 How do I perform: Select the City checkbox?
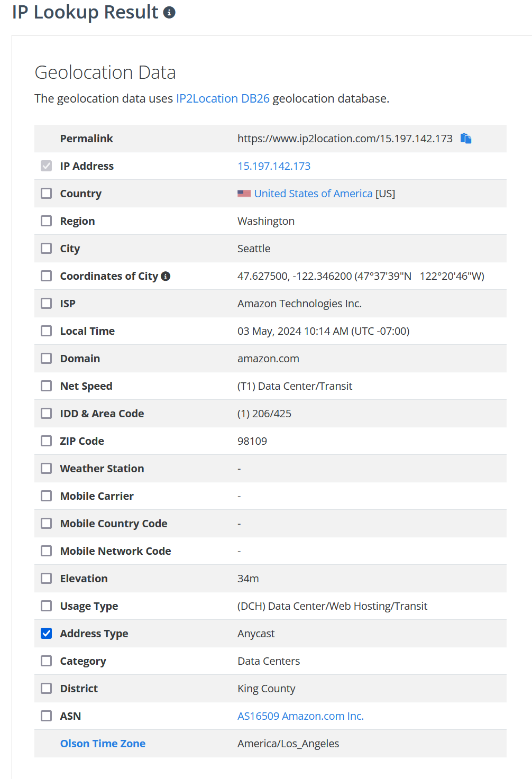[x=47, y=249]
